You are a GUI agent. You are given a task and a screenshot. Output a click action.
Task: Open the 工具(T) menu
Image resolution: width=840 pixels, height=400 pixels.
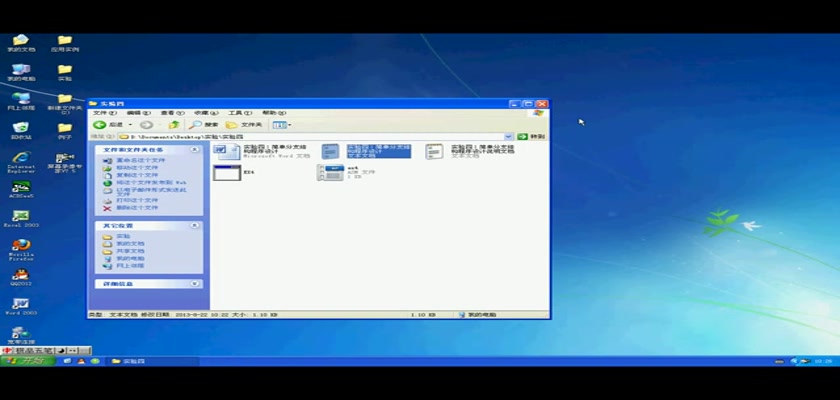240,113
